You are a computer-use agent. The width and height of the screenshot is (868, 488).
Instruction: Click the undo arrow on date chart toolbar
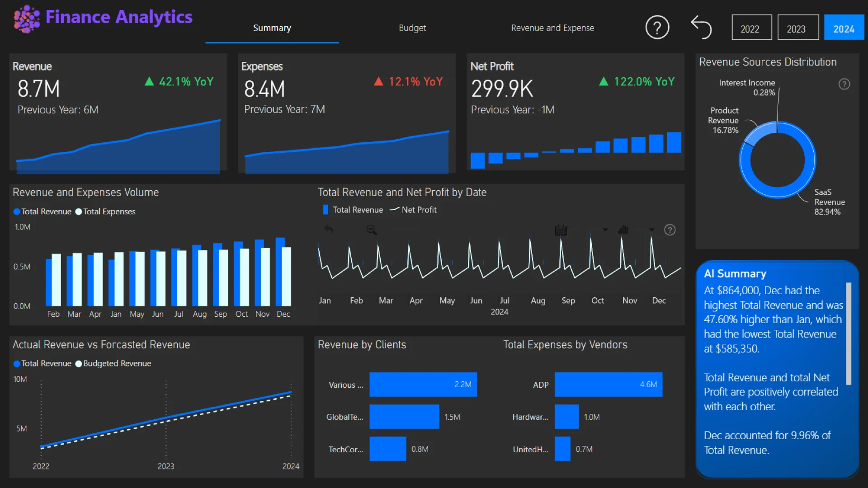pos(329,230)
